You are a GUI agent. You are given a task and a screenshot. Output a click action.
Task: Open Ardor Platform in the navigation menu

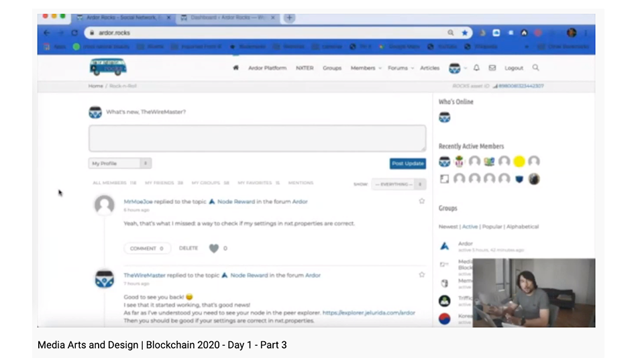(268, 68)
